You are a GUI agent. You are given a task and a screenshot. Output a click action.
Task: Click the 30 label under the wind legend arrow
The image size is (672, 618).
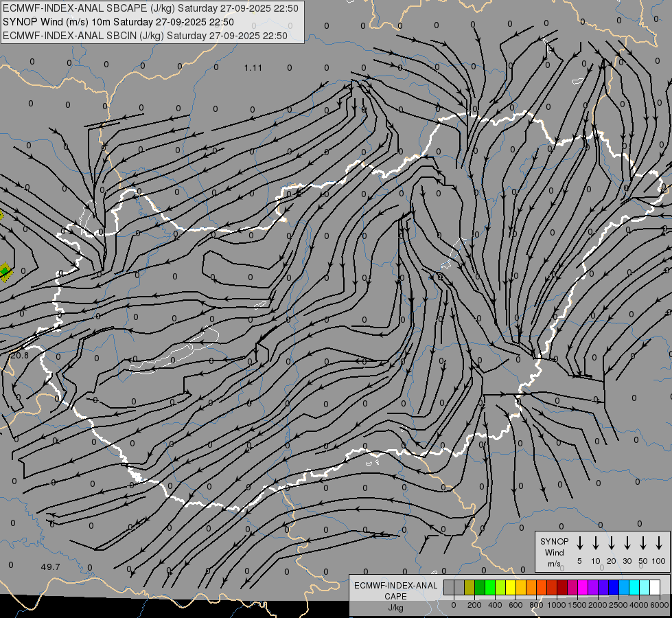point(627,561)
